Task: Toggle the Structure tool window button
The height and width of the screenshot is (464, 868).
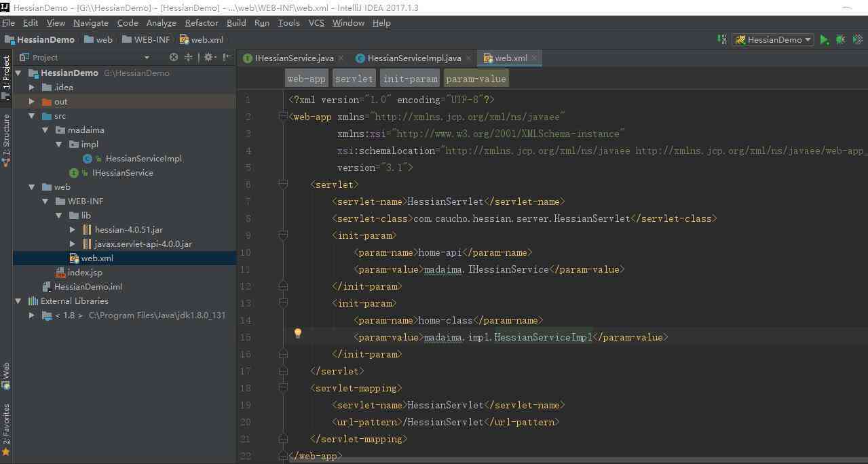Action: [x=6, y=141]
